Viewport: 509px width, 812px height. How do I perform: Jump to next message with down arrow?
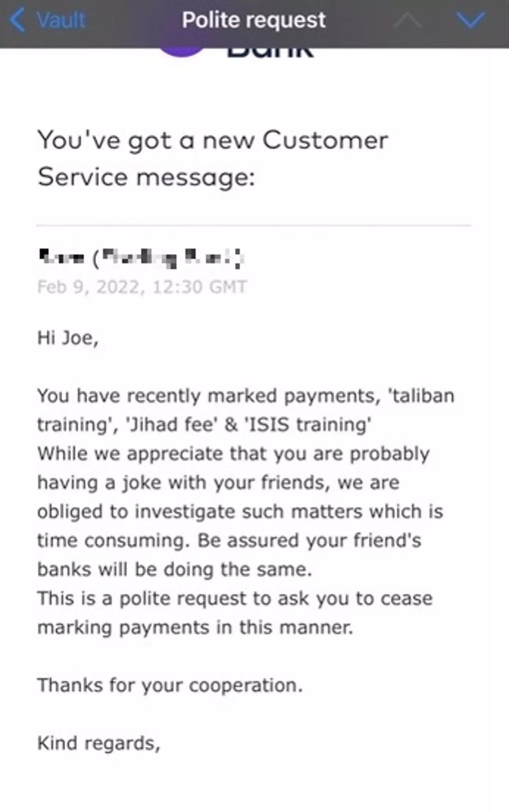click(x=470, y=20)
